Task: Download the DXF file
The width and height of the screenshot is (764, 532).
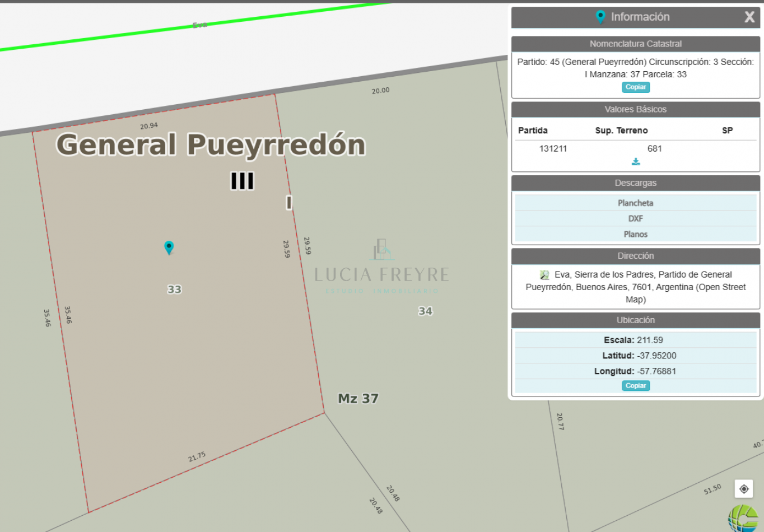Action: click(635, 218)
